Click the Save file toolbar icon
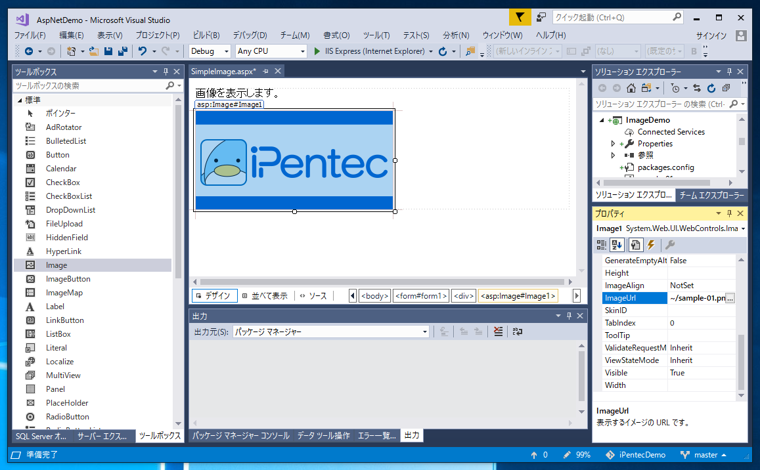 (x=108, y=51)
